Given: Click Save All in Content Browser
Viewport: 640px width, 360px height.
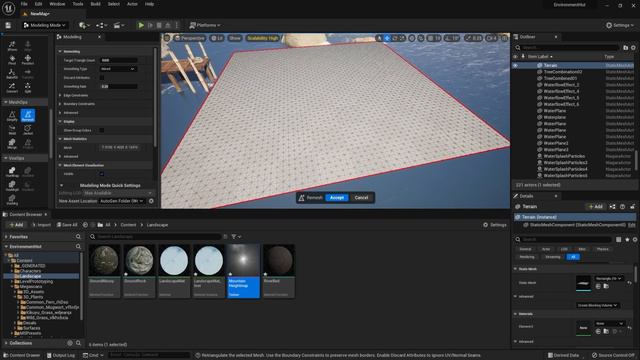Looking at the screenshot, I should click(67, 225).
